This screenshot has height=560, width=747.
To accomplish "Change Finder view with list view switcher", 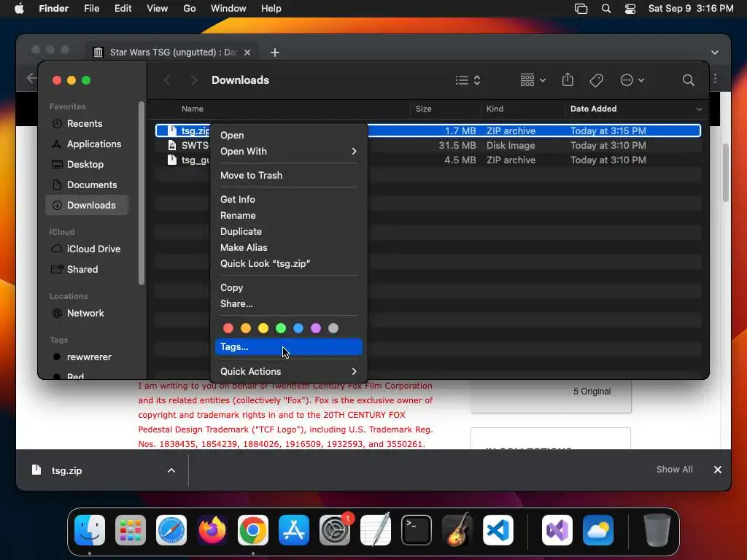I will click(468, 80).
